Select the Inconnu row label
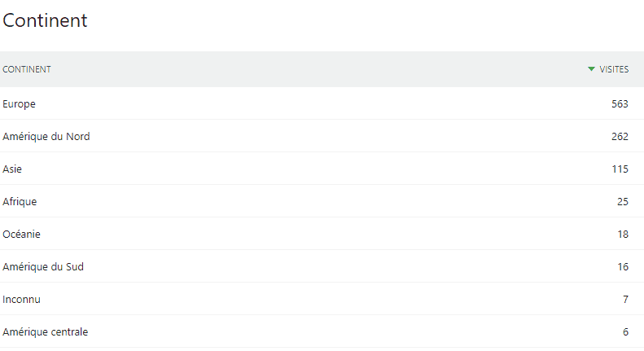This screenshot has width=644, height=351. 21,299
